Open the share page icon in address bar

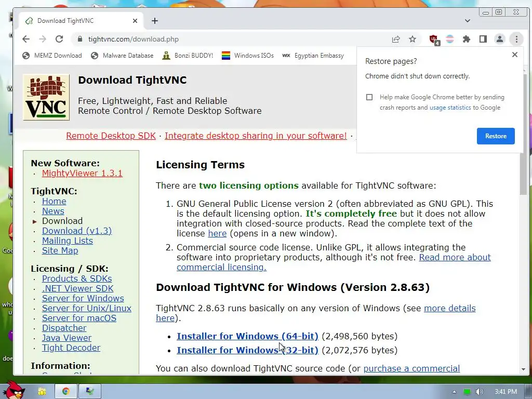[x=395, y=39]
